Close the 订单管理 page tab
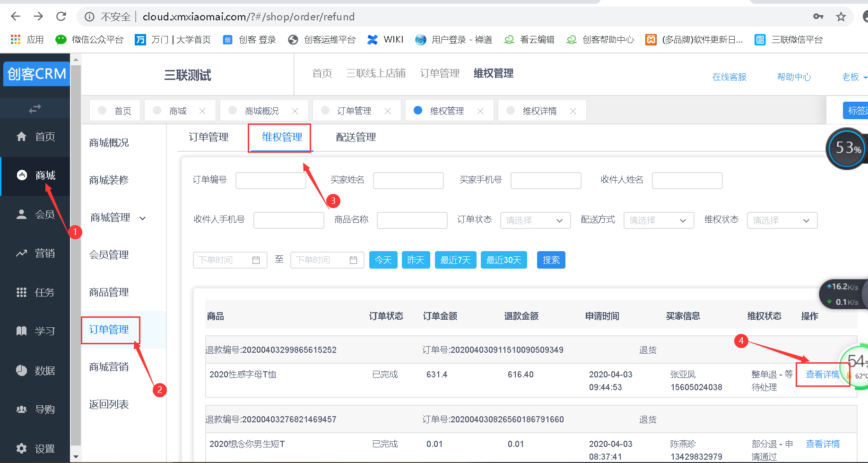 tap(388, 111)
